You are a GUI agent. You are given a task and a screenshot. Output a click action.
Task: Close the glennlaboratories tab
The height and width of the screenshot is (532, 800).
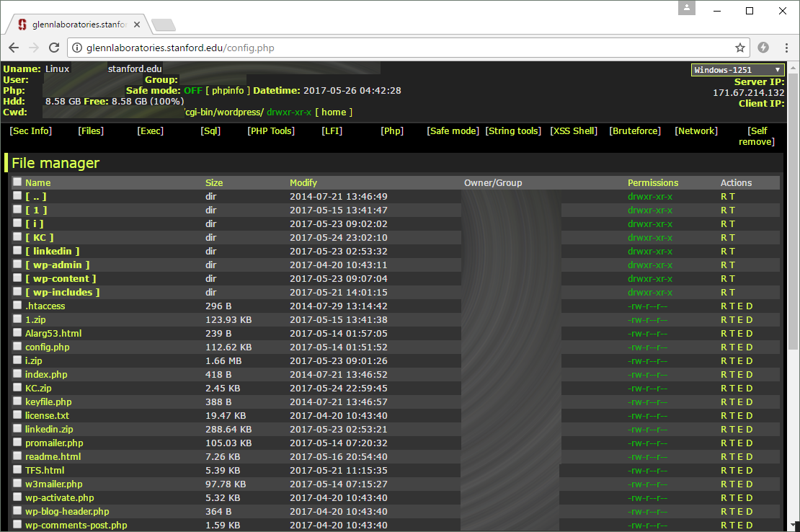[x=137, y=24]
